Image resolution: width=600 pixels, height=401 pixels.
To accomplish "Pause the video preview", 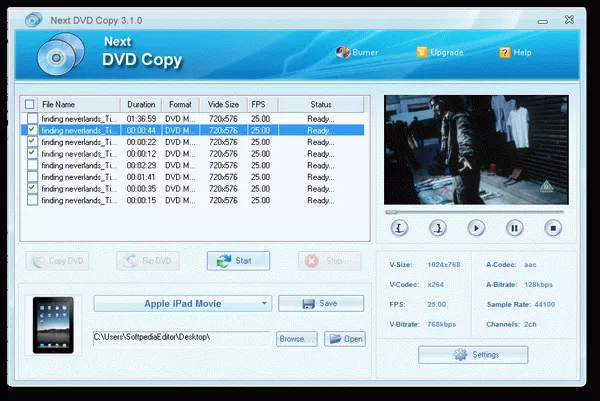I will pos(514,228).
